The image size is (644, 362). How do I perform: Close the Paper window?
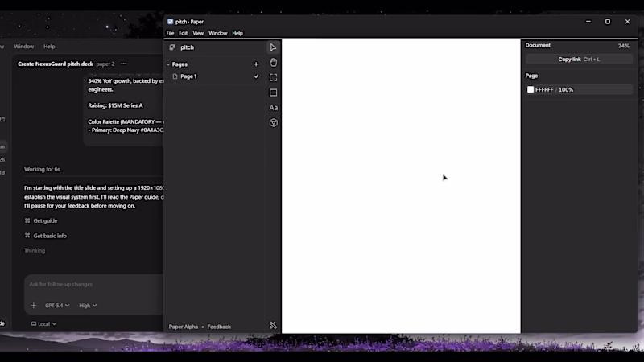(x=627, y=22)
